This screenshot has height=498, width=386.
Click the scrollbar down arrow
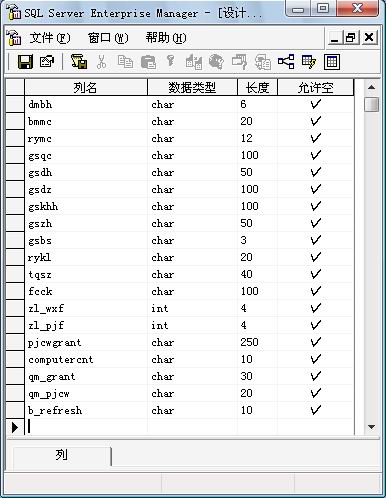[x=371, y=427]
